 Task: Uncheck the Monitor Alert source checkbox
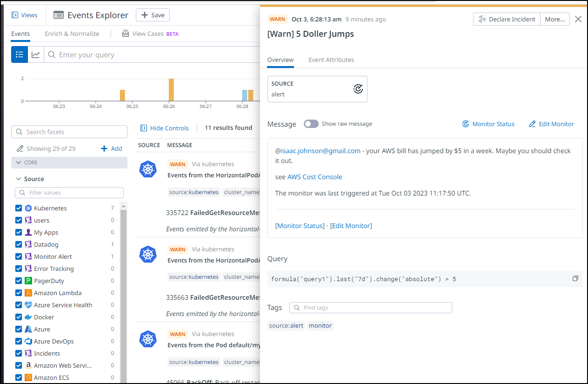[19, 256]
